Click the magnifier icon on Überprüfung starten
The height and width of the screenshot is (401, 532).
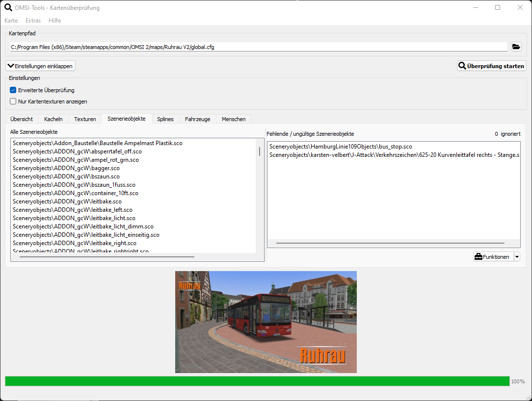coord(462,66)
